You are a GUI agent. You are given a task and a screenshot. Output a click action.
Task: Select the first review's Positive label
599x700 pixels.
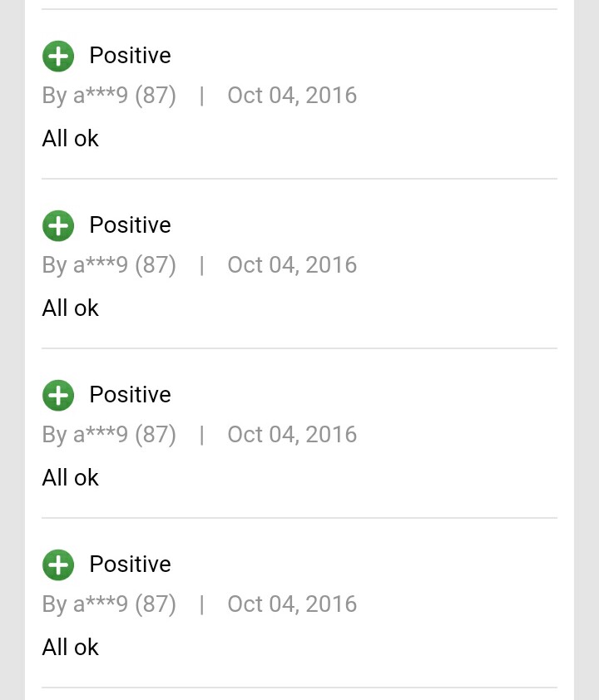point(130,56)
